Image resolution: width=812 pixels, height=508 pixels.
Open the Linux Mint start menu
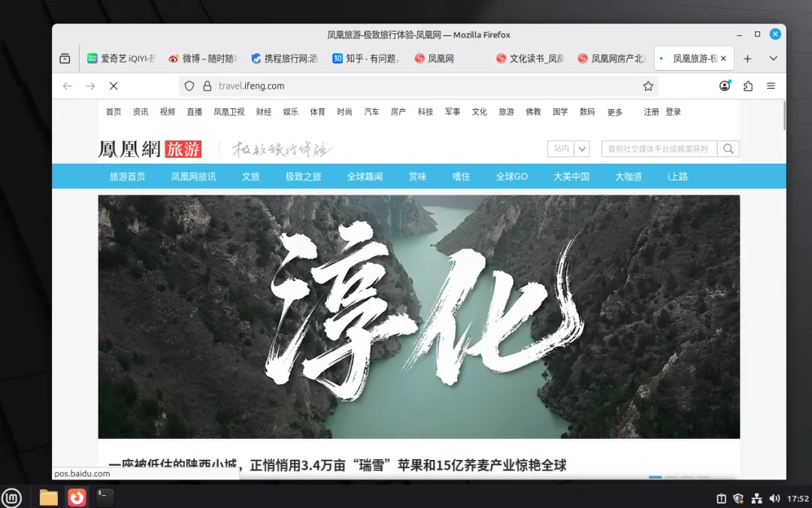point(11,497)
